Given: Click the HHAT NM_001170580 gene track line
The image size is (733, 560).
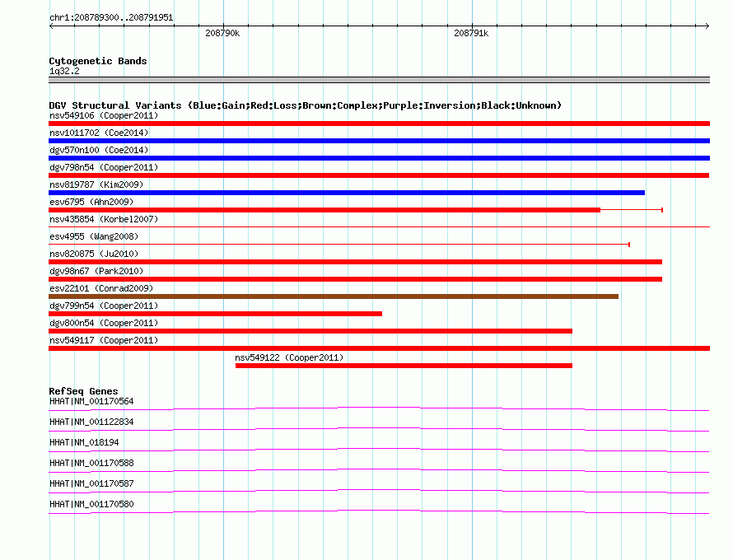Looking at the screenshot, I should pyautogui.click(x=379, y=512).
